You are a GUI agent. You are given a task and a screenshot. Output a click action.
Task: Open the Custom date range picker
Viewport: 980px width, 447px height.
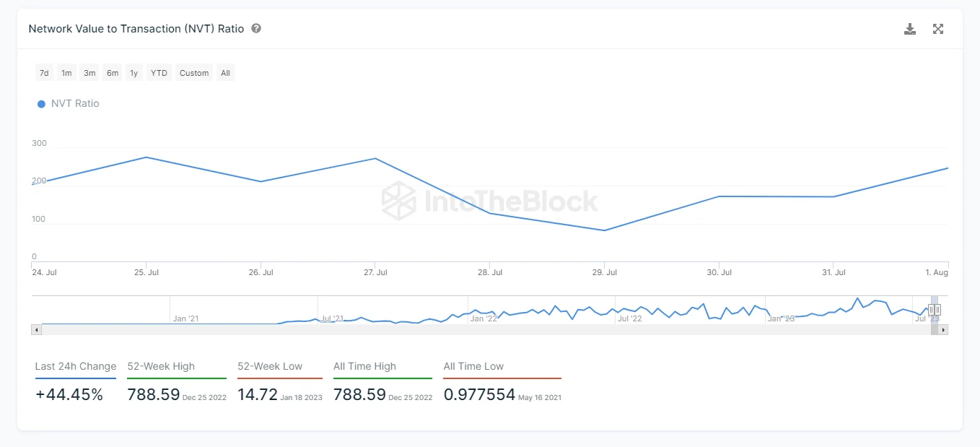coord(194,73)
